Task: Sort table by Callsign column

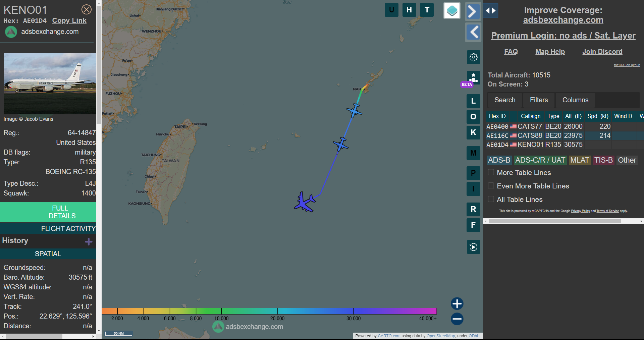Action: tap(531, 116)
